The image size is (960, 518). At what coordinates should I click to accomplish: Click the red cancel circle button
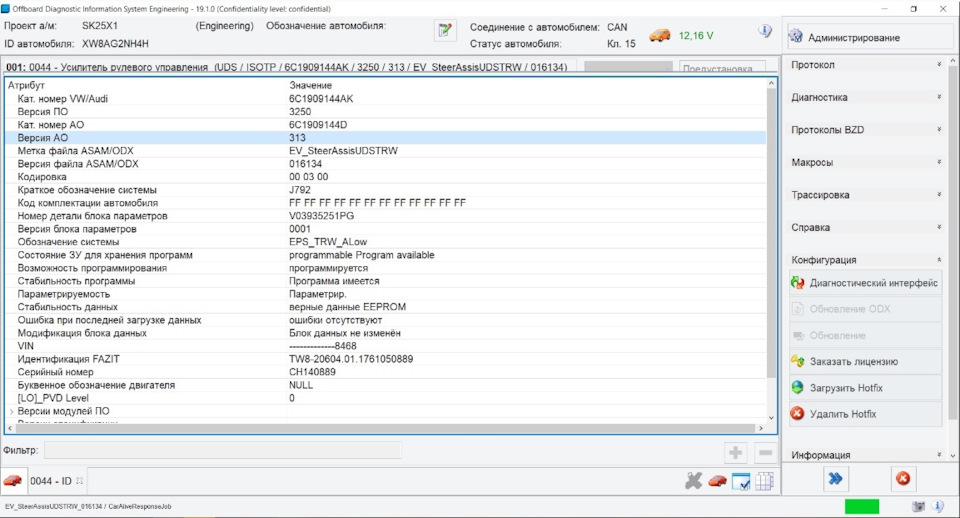tap(903, 479)
